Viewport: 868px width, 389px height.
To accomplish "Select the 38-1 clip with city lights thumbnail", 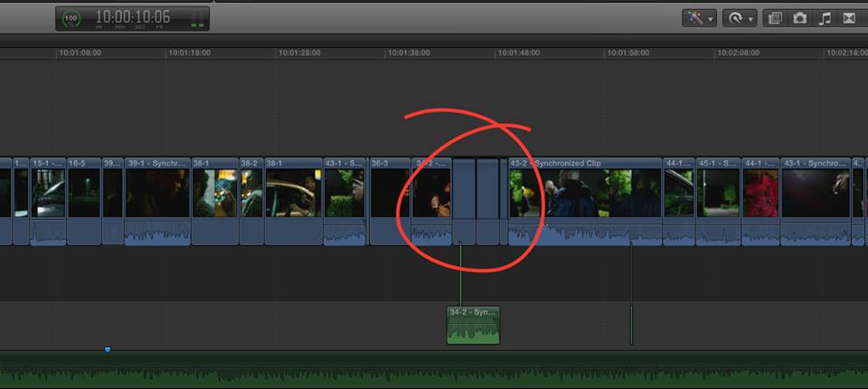I will point(215,201).
